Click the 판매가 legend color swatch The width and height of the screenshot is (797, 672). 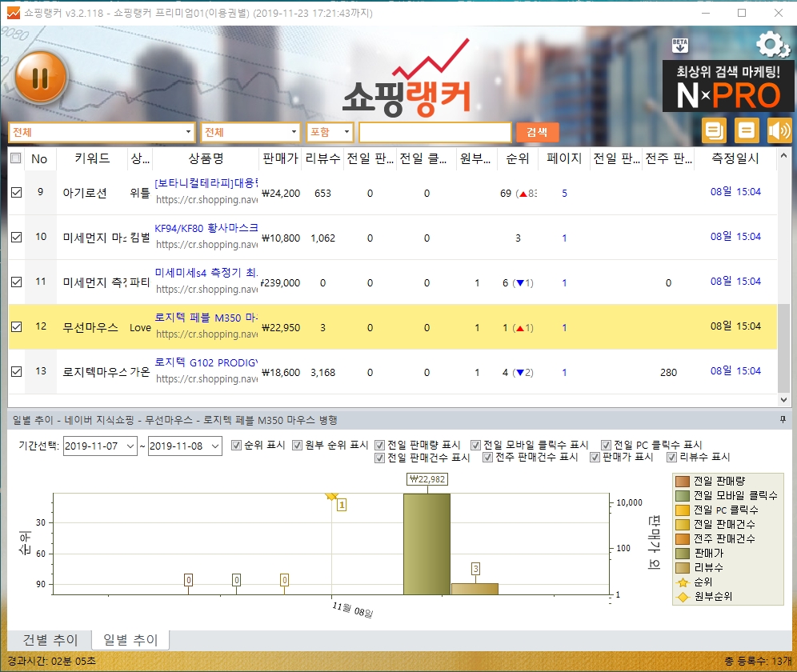pos(682,553)
